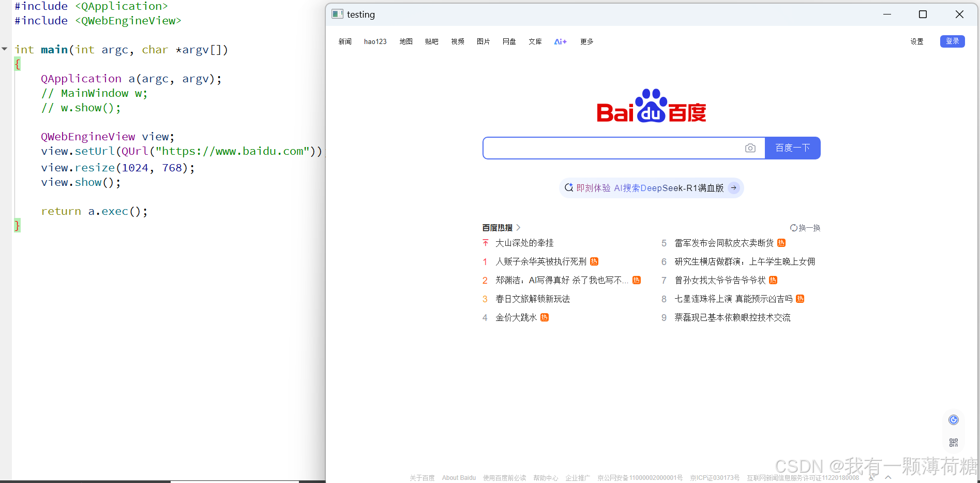The width and height of the screenshot is (980, 483).
Task: Click the return a.exec() code line
Action: pos(94,211)
